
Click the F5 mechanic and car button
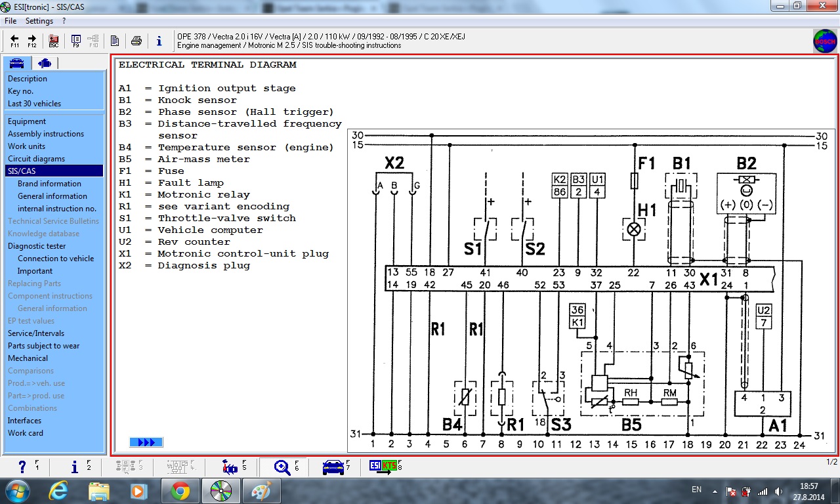(x=234, y=467)
